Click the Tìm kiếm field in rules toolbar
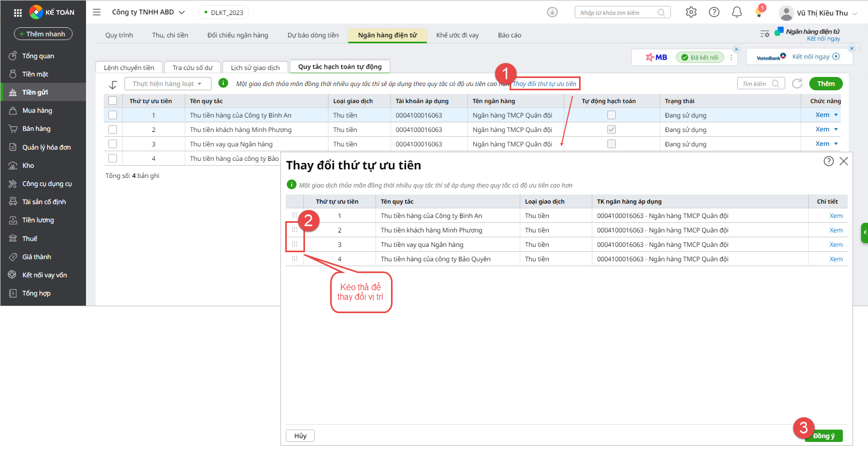 click(761, 83)
